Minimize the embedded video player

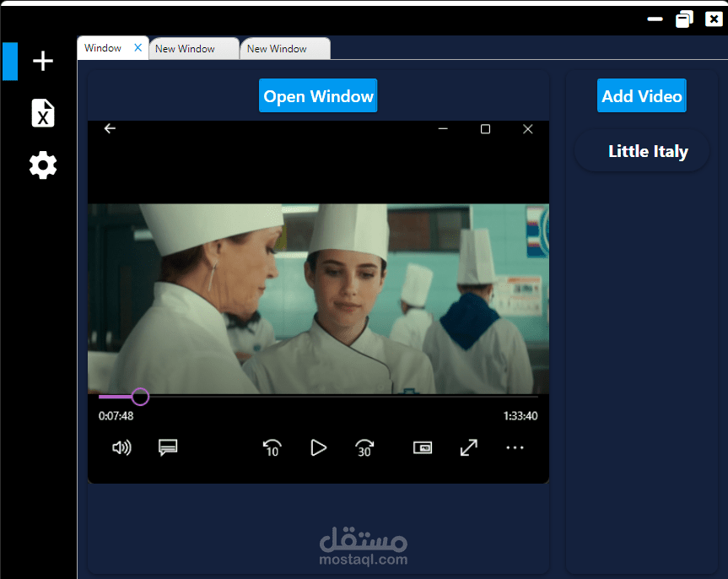443,129
